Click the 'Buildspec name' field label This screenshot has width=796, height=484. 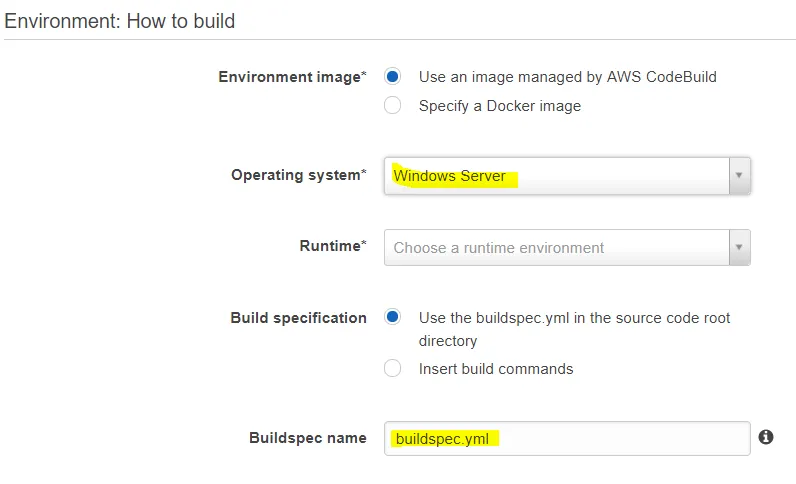point(307,438)
